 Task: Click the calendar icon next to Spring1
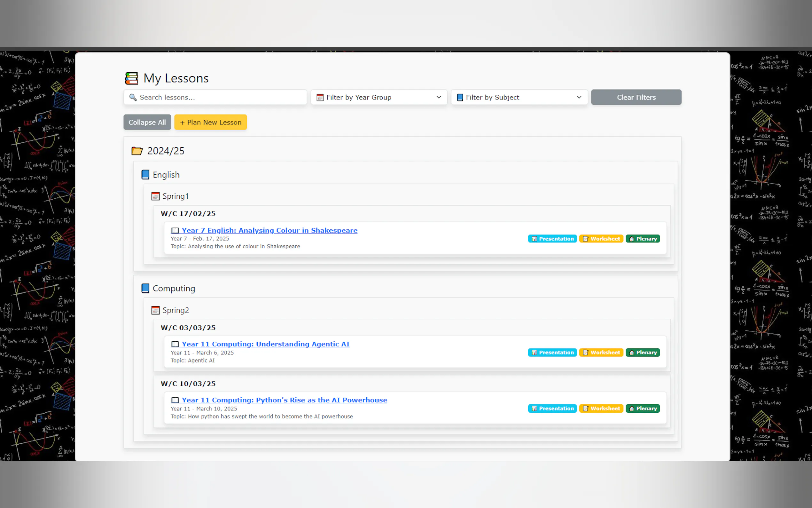coord(155,196)
